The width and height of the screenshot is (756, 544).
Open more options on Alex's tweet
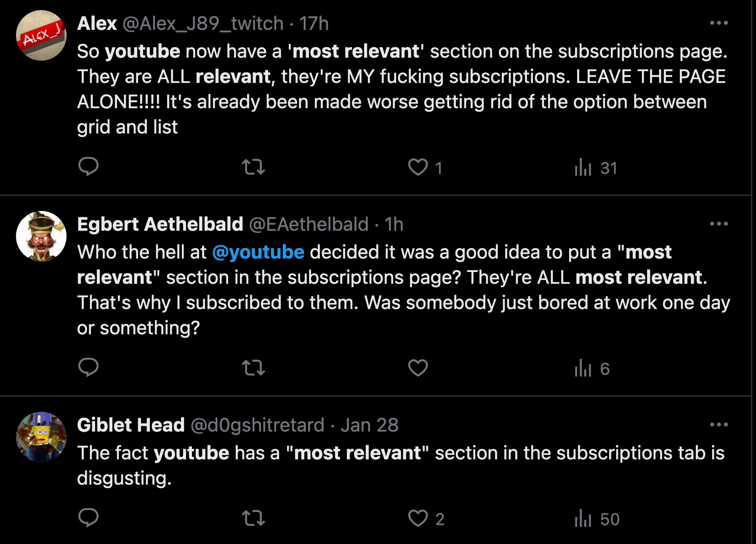[719, 23]
